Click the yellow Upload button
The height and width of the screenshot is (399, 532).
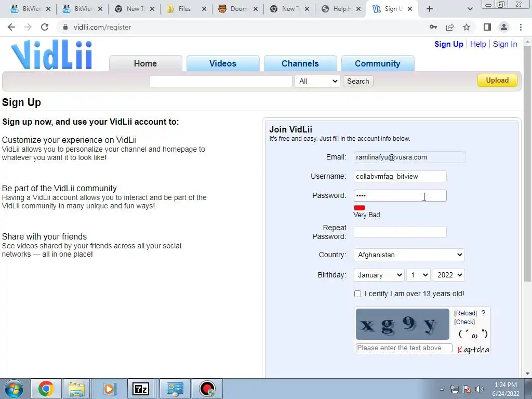point(497,81)
